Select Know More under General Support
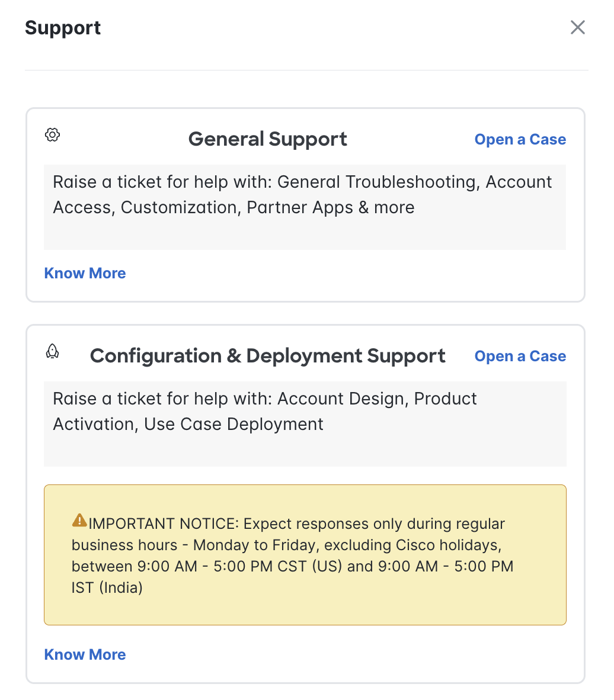Screen dimensions: 614x700 click(x=85, y=273)
